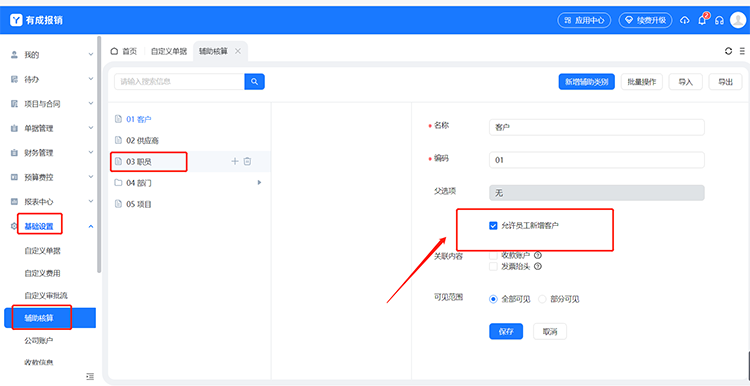This screenshot has width=750, height=386.
Task: Click the 项目与合同 sidebar icon
Action: click(14, 104)
